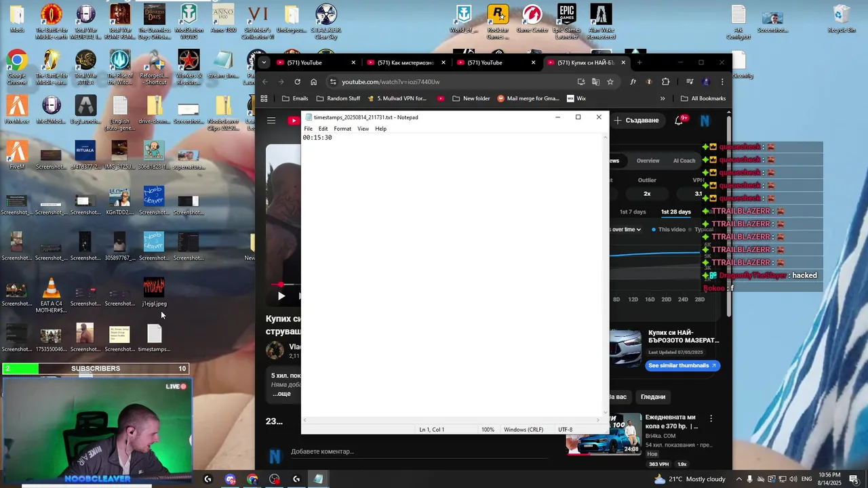Reload the YouTube page in Chrome

coord(297,82)
